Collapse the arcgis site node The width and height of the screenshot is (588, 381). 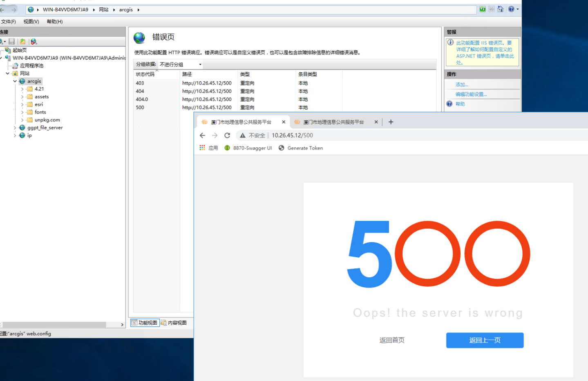[x=15, y=81]
